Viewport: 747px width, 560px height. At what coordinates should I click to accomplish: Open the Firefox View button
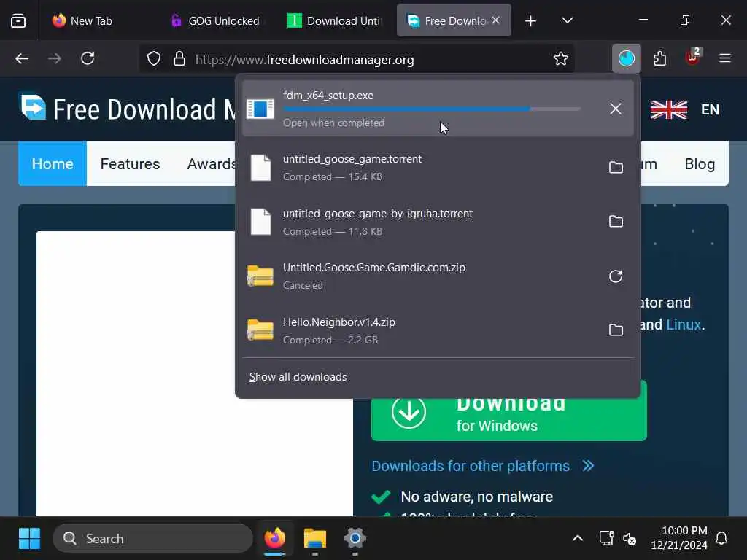click(18, 20)
